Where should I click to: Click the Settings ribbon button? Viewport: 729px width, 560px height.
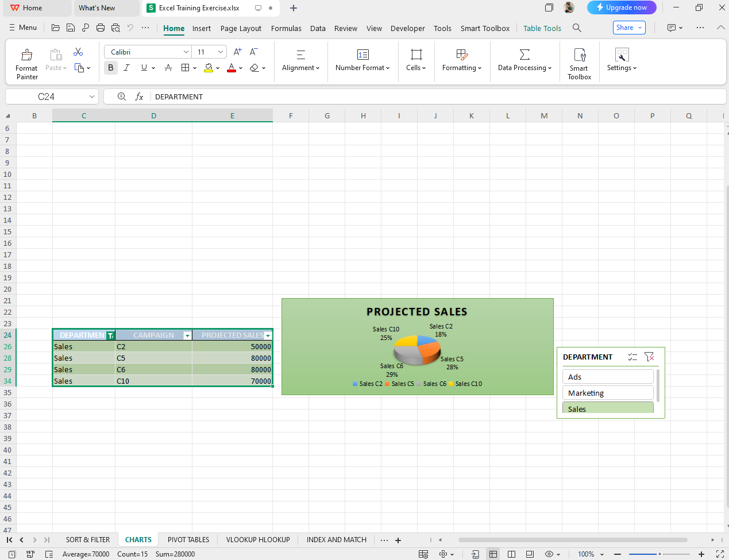pyautogui.click(x=622, y=60)
